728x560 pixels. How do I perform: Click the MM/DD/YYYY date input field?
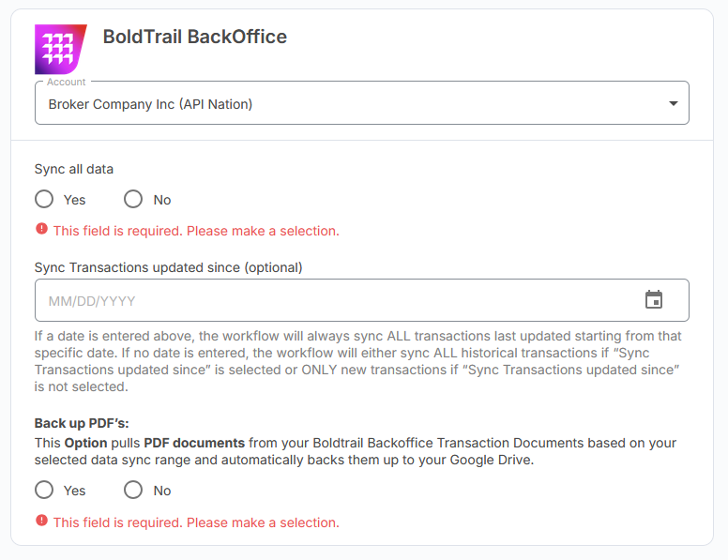pyautogui.click(x=328, y=301)
